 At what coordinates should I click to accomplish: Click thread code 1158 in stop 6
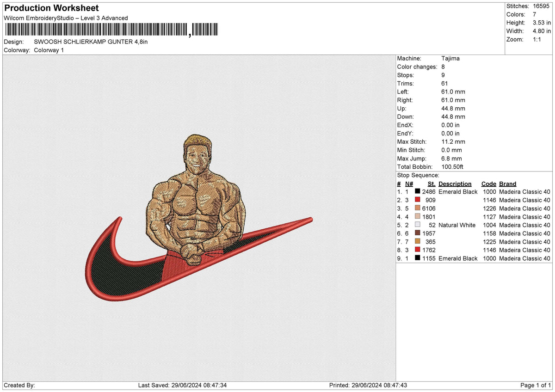[489, 233]
